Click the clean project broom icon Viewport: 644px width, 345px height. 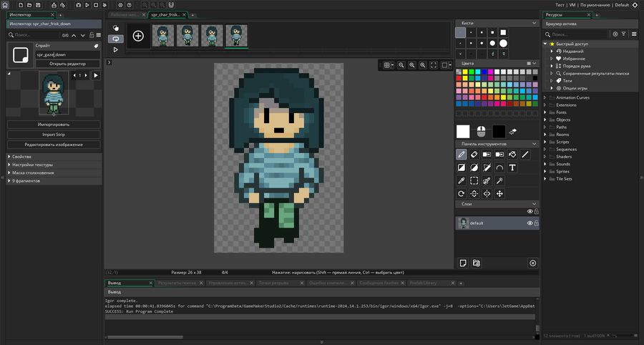104,5
